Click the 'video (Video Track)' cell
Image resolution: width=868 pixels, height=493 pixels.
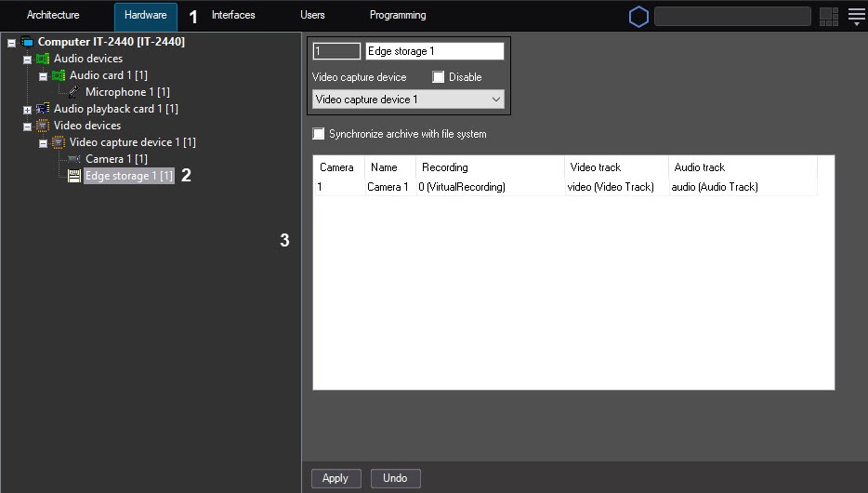click(x=616, y=187)
